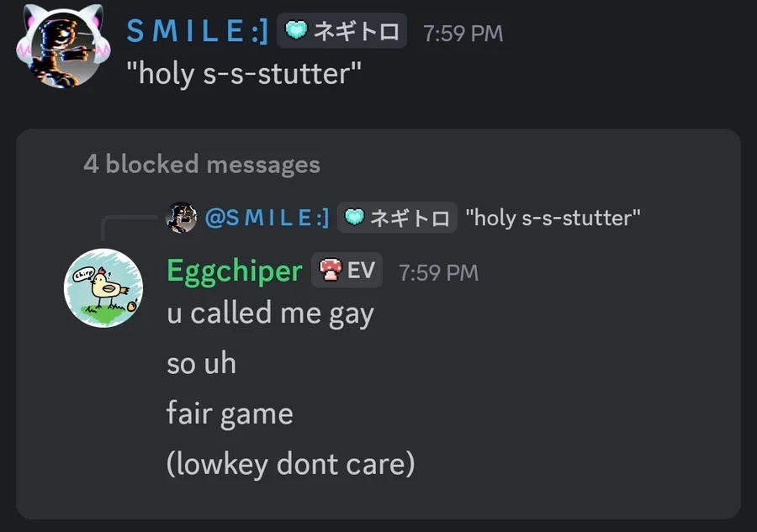The width and height of the screenshot is (757, 532).
Task: Select the "u called me gay" message
Action: pyautogui.click(x=270, y=313)
